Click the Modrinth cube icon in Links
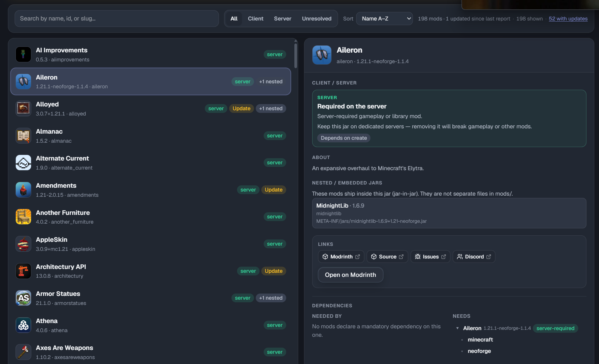599x364 pixels. [x=325, y=257]
